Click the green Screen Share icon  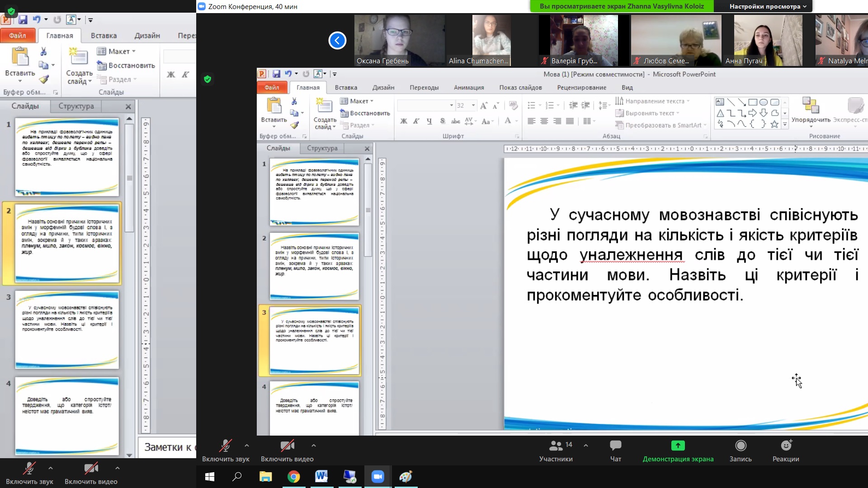678,446
